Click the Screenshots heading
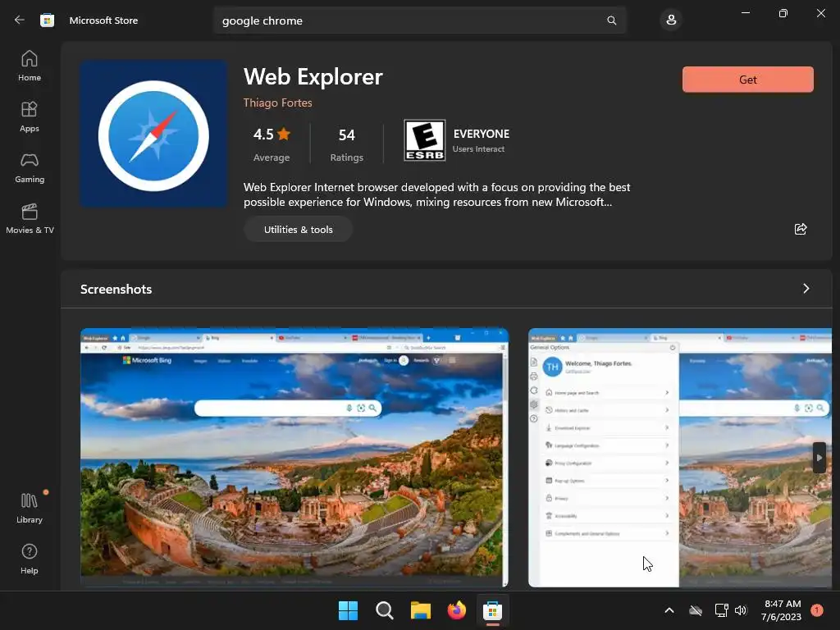 116,290
